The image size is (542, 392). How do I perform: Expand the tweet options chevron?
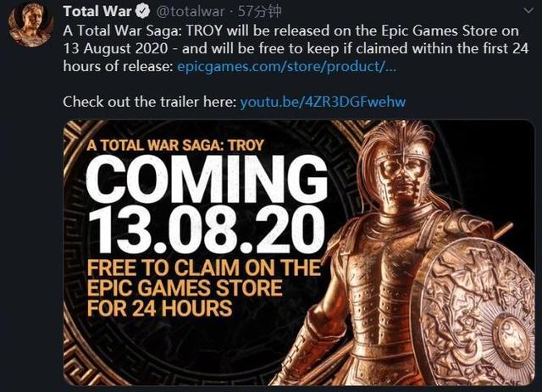pyautogui.click(x=528, y=11)
